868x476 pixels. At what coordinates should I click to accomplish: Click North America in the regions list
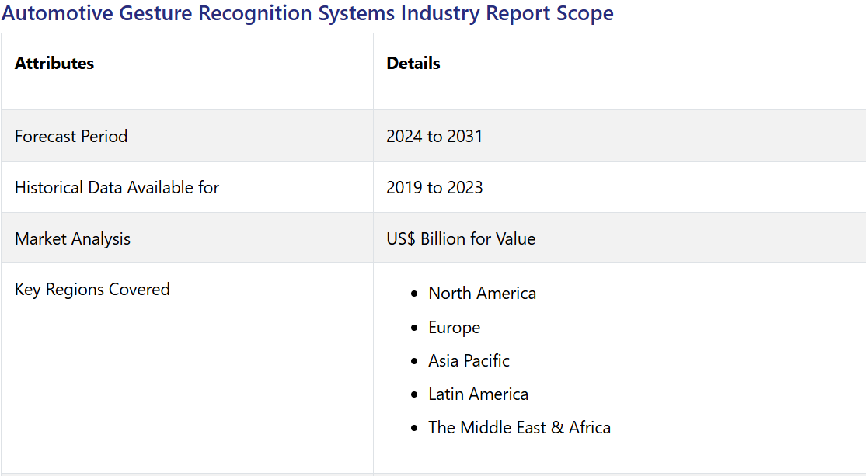[x=482, y=294]
